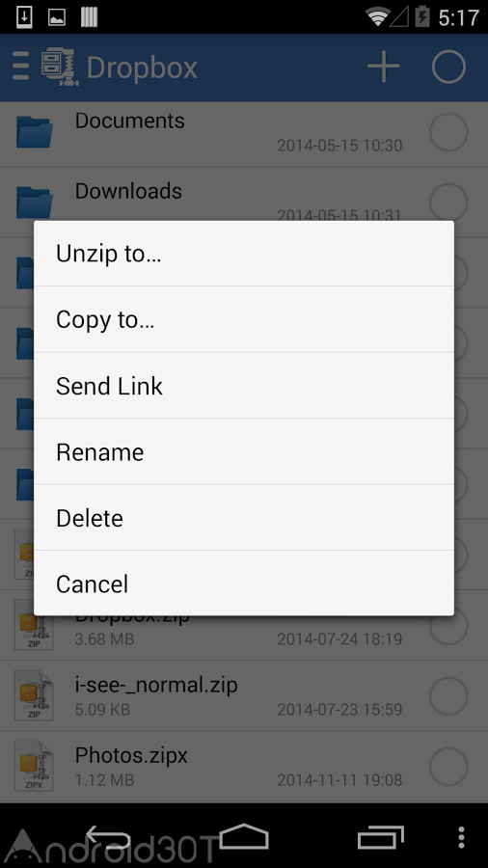
Task: Select the Documents folder radio circle
Action: click(448, 132)
